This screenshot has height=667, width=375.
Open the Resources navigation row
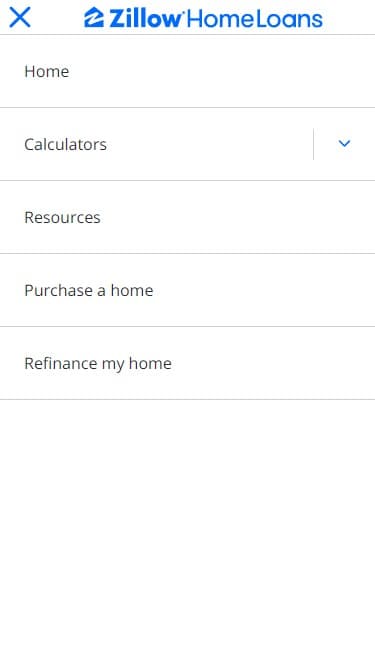coord(188,217)
